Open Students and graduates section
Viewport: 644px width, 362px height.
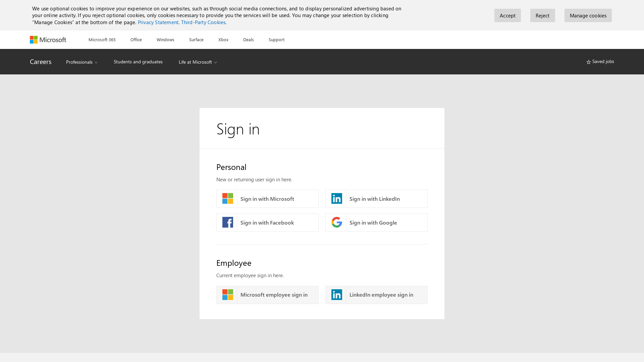pos(138,62)
